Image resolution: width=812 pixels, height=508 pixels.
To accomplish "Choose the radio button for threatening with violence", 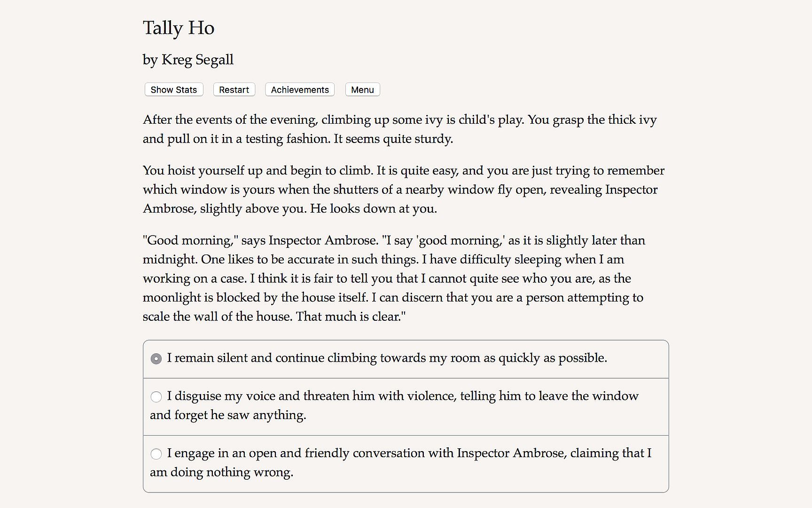I will [x=156, y=397].
